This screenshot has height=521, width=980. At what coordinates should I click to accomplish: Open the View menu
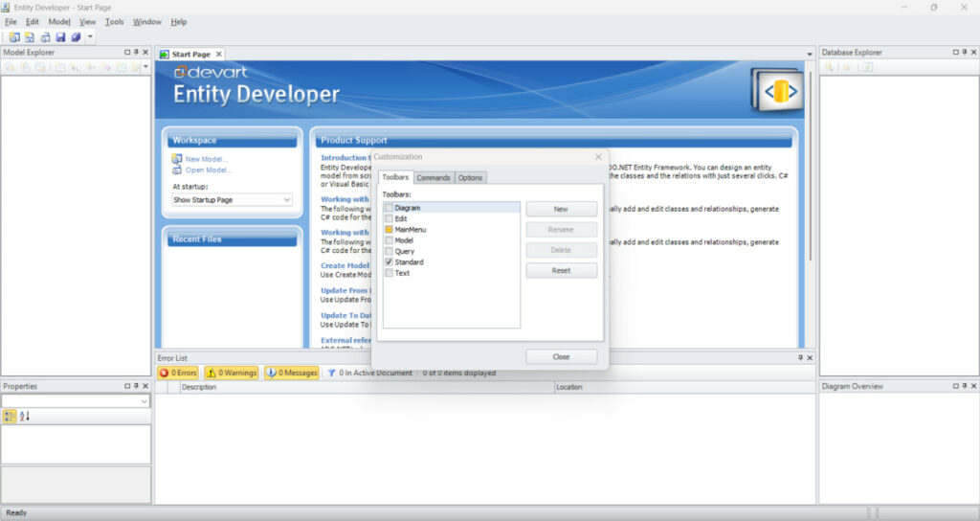87,22
